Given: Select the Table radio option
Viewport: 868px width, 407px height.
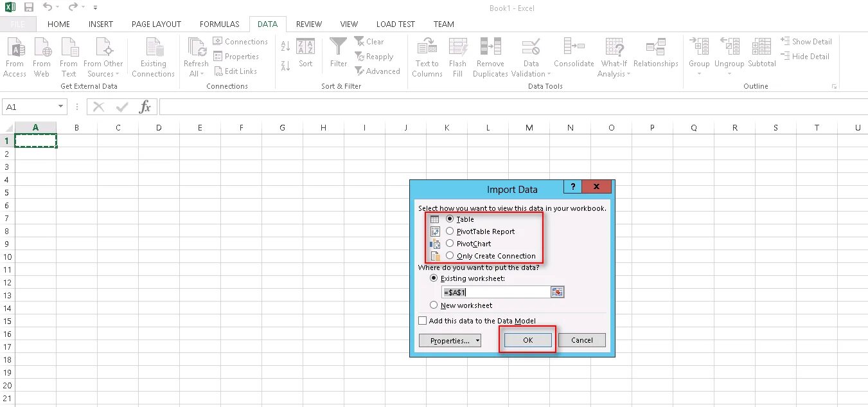Looking at the screenshot, I should point(450,219).
